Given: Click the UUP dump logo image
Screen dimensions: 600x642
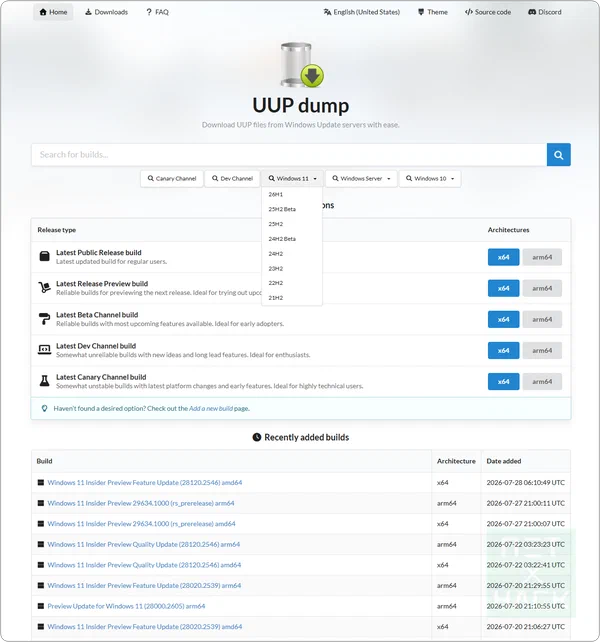Looking at the screenshot, I should pos(302,65).
